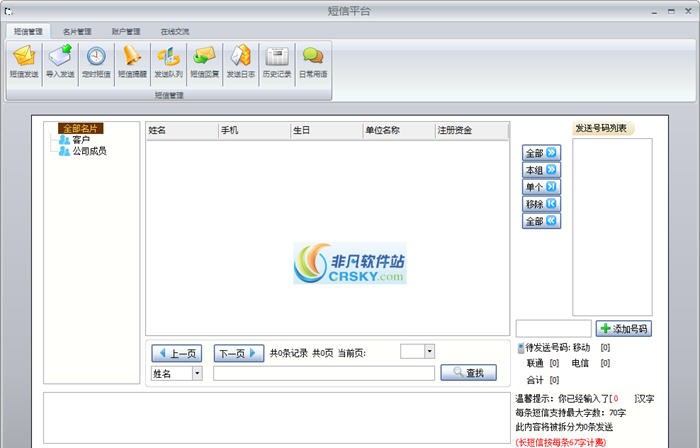Focus the phone number input beside 添加号码
The width and height of the screenshot is (700, 448).
[554, 328]
